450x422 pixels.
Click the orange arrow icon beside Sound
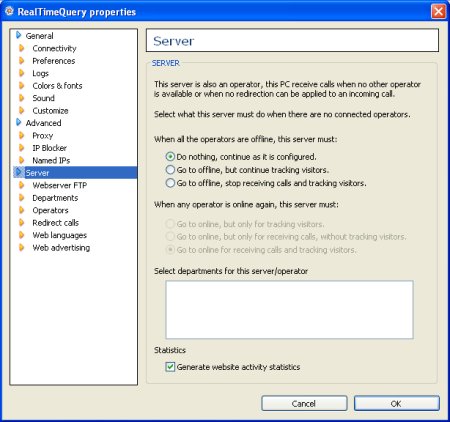pos(22,98)
